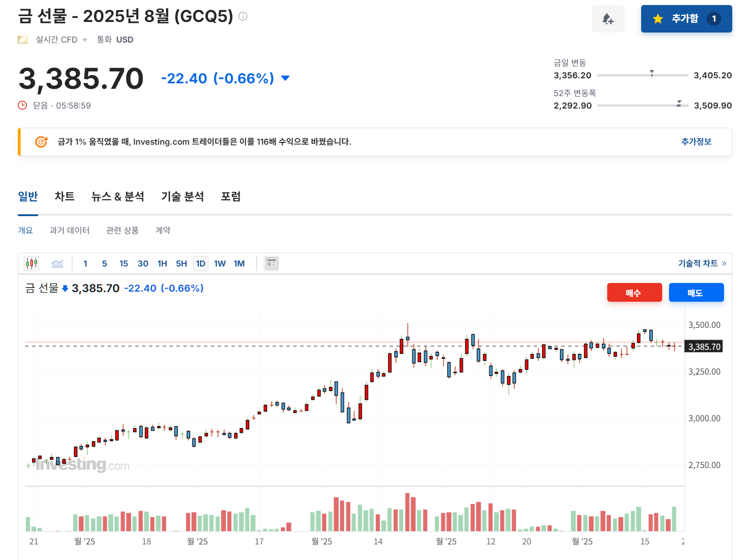Click the info icon next to GCQ5 title
The width and height of the screenshot is (746, 560).
click(x=243, y=16)
